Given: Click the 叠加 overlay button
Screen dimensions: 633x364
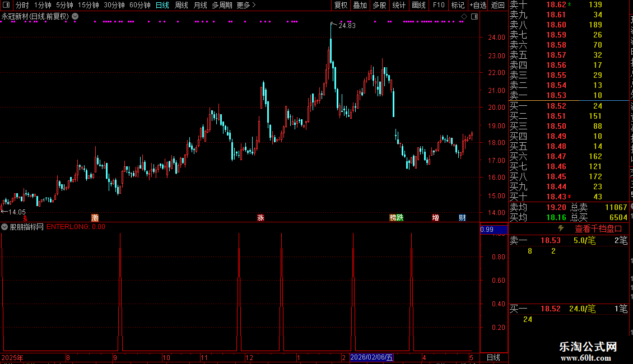Looking at the screenshot, I should point(360,5).
